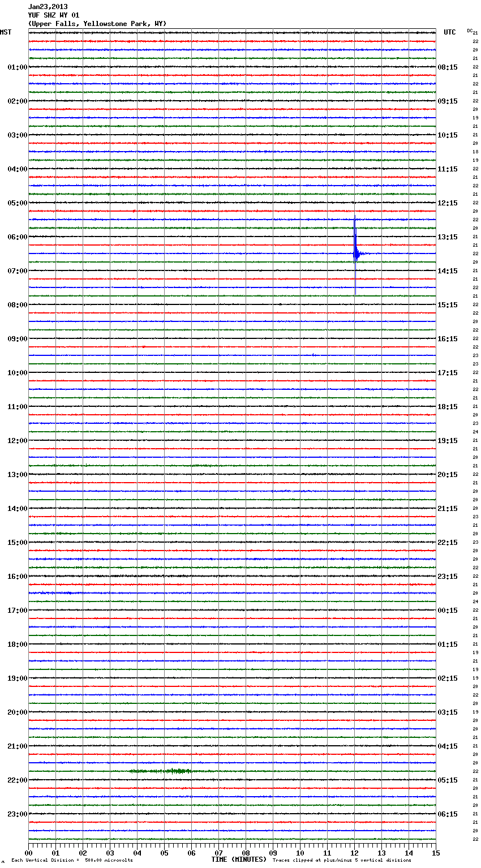Click the Traces clipped at plus/minus note
This screenshot has width=481, height=868.
click(342, 861)
